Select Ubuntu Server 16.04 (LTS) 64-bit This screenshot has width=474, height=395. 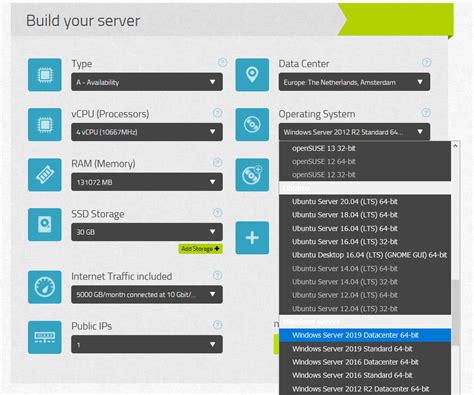(x=365, y=228)
